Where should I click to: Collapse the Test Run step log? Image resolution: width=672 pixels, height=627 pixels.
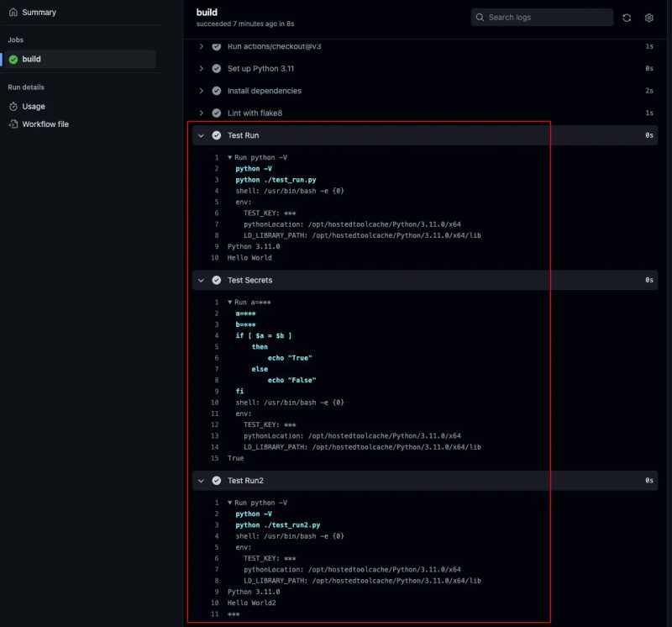click(x=202, y=134)
